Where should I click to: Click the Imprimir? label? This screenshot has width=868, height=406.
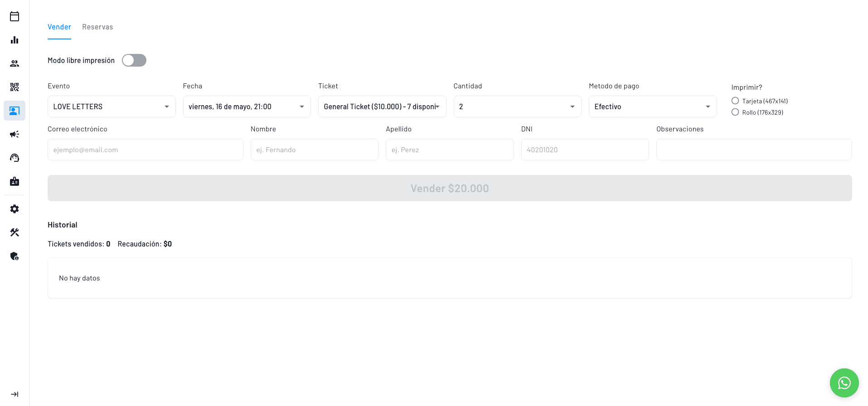click(747, 87)
